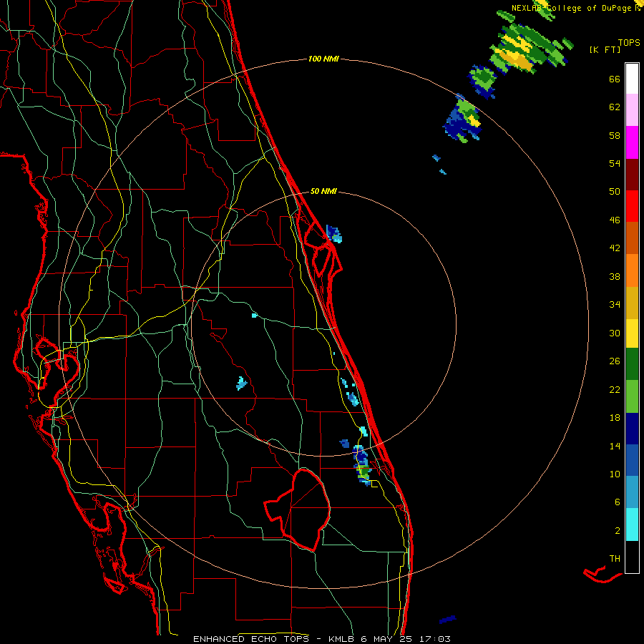Pick the light pink legend swatch

click(632, 110)
